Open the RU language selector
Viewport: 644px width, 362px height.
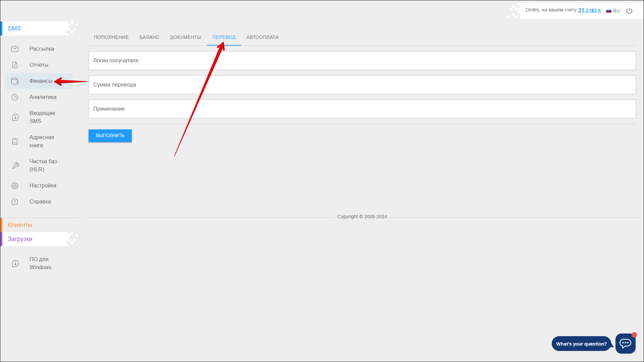(x=613, y=11)
